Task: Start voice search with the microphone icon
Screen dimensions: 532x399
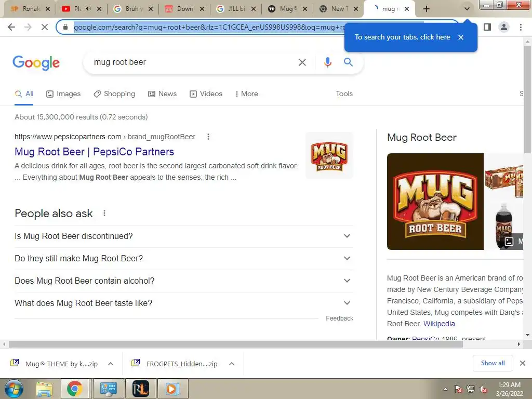Action: point(327,62)
